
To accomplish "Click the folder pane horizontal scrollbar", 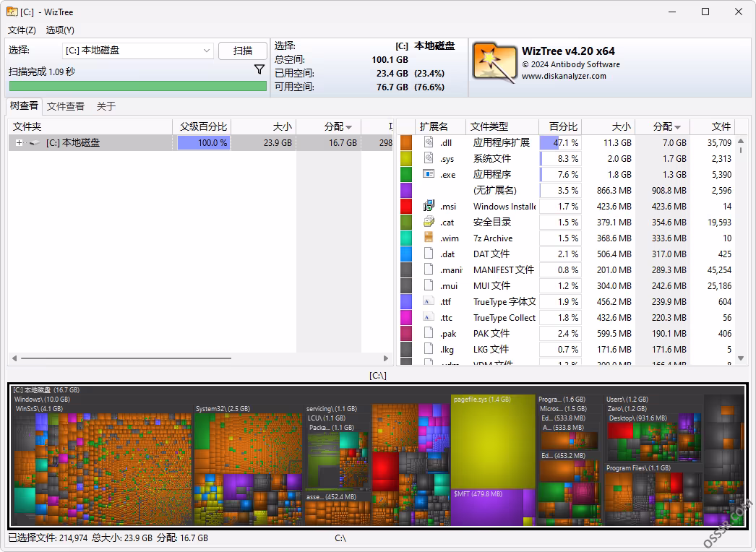I will coord(126,358).
